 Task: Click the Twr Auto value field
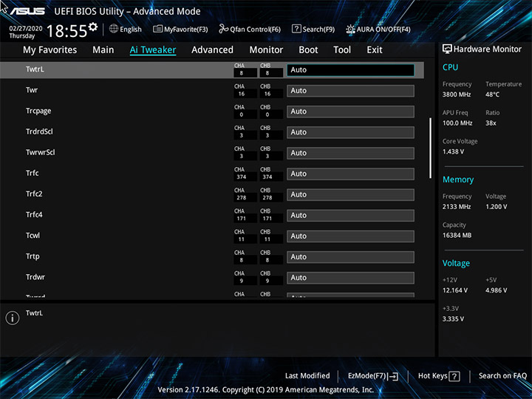pos(350,91)
